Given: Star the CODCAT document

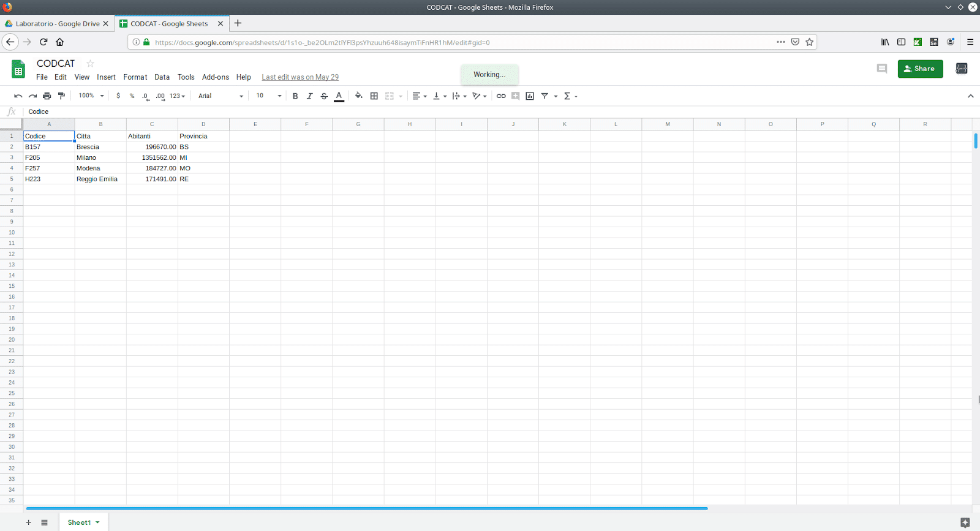Looking at the screenshot, I should pos(91,63).
